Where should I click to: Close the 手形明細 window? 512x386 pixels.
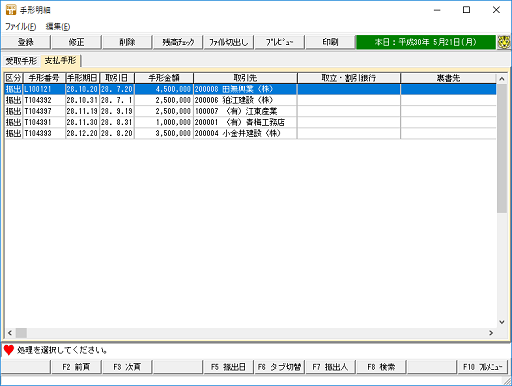tap(496, 10)
